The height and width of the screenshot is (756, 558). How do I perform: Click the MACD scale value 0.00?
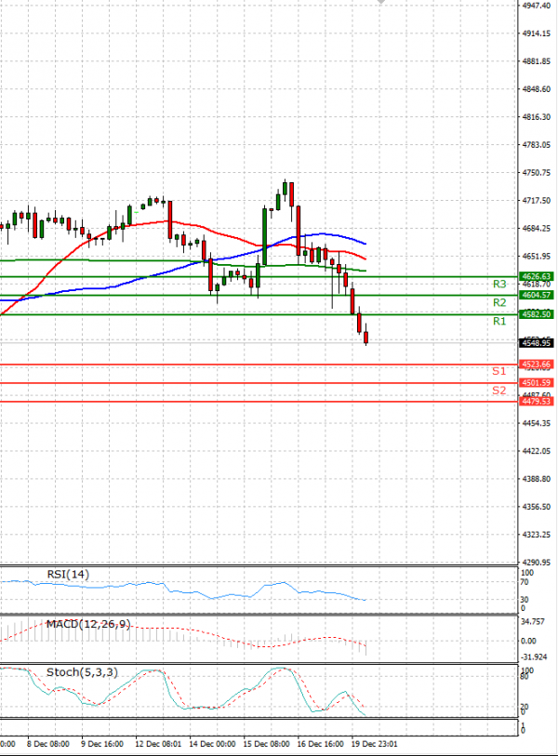528,642
